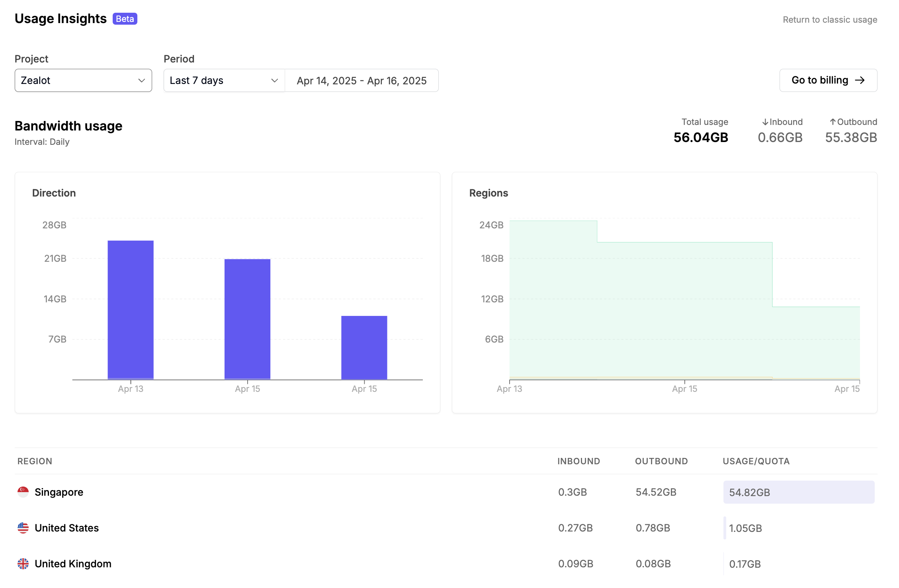
Task: Select the Direction chart panel
Action: [x=227, y=290]
